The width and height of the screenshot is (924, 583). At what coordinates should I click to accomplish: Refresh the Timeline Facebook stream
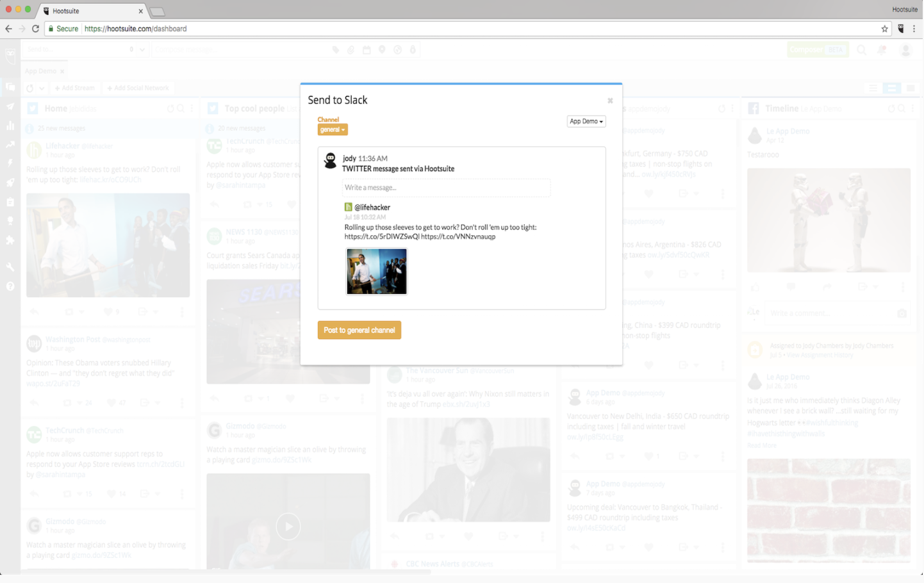point(891,109)
